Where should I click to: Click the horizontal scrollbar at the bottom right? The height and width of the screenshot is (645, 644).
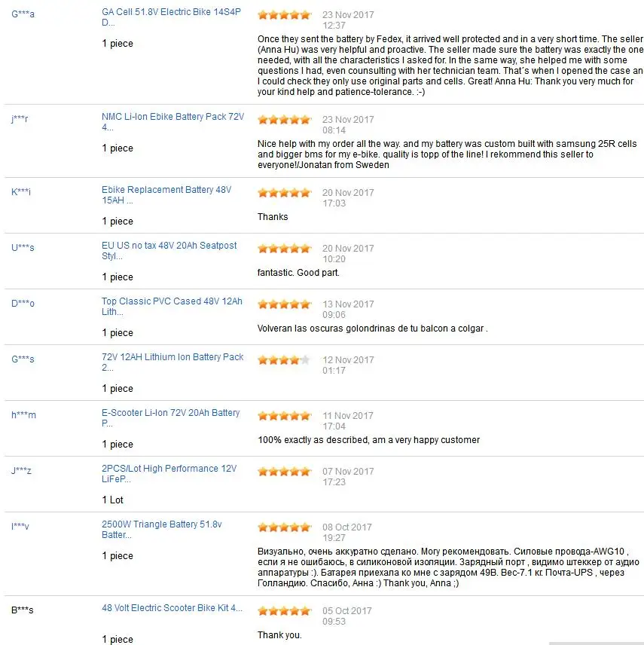(x=597, y=643)
